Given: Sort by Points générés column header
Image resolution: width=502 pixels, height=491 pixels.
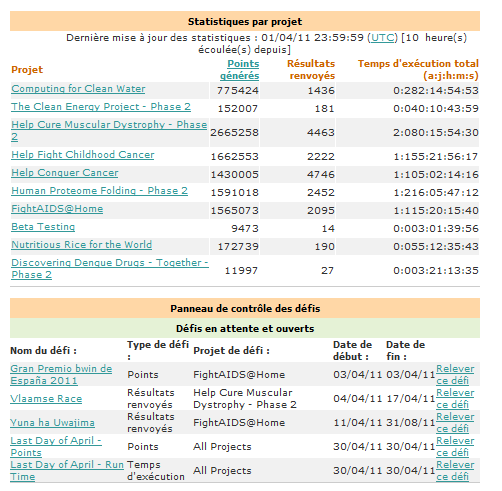Looking at the screenshot, I should click(x=240, y=70).
